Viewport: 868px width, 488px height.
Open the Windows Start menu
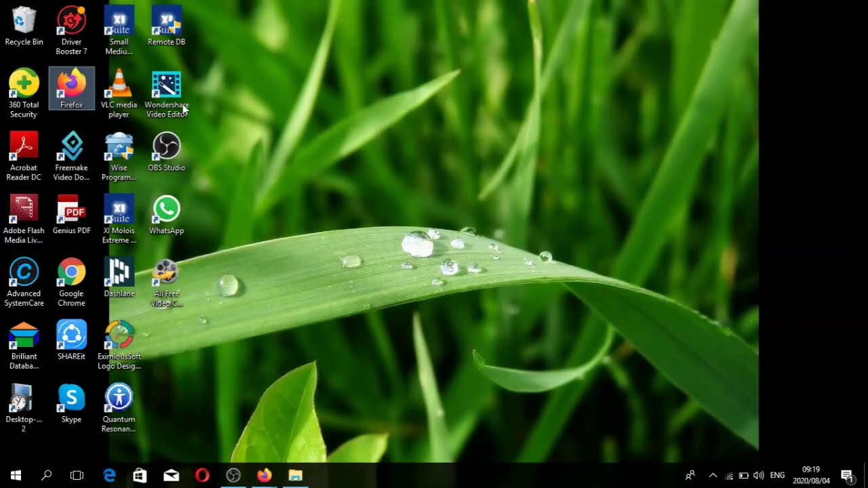pos(16,475)
